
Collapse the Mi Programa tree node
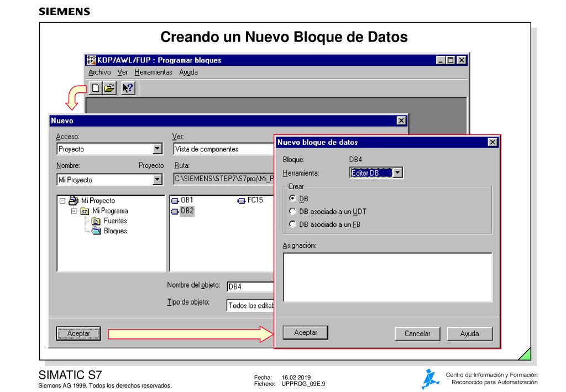point(74,211)
